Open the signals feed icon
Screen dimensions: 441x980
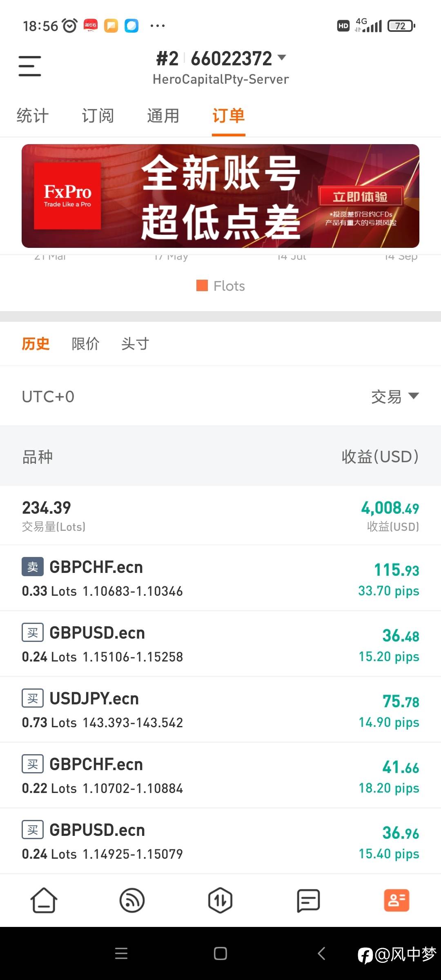point(132,900)
